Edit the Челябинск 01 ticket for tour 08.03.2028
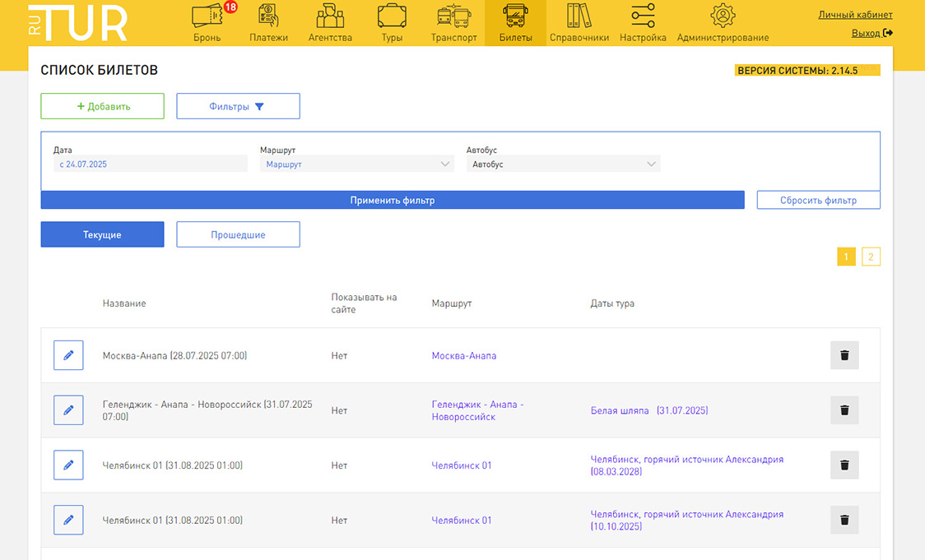 pyautogui.click(x=68, y=465)
